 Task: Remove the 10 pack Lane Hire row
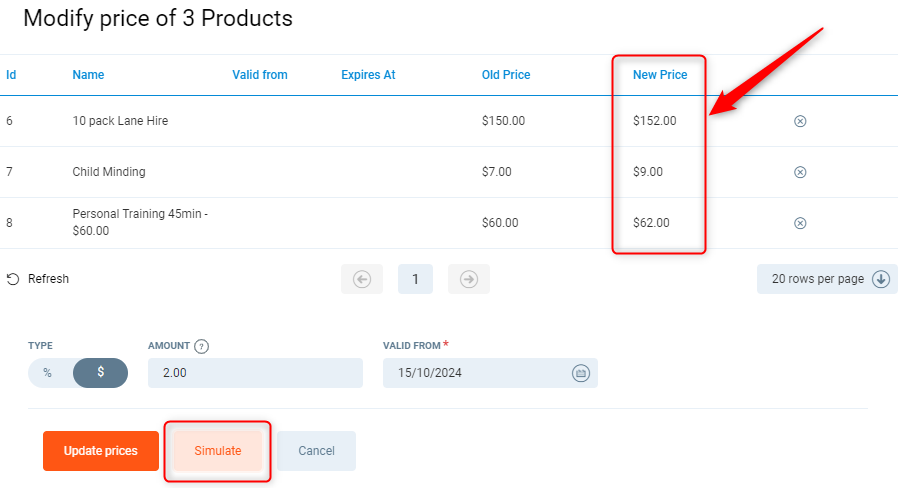click(800, 121)
